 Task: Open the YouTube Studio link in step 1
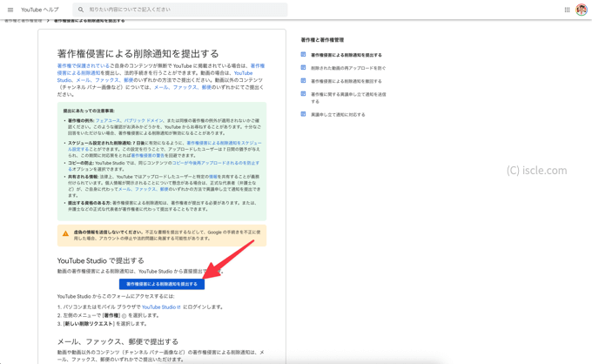click(x=160, y=307)
